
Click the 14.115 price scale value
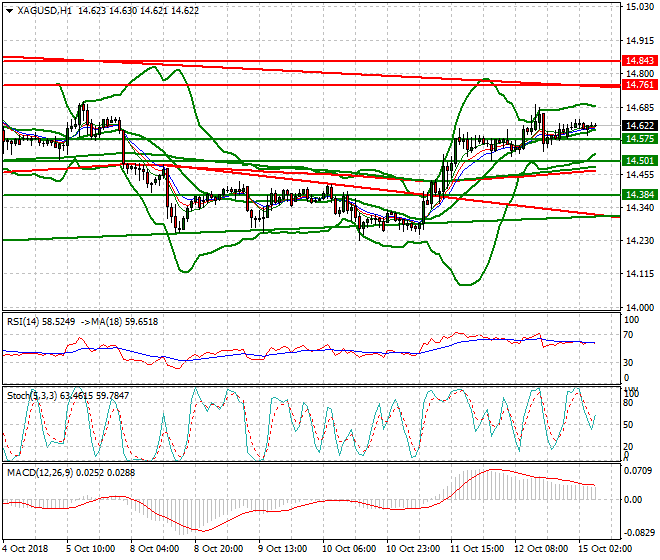coord(640,274)
